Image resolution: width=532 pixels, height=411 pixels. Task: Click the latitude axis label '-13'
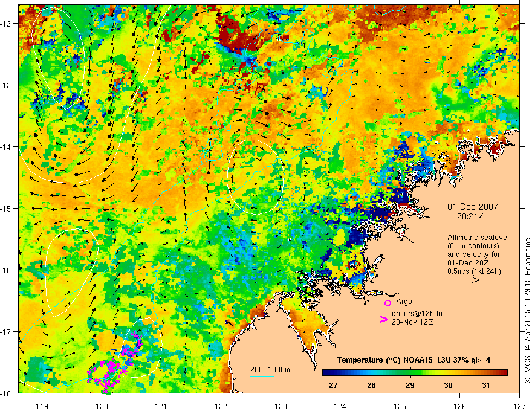coord(7,85)
